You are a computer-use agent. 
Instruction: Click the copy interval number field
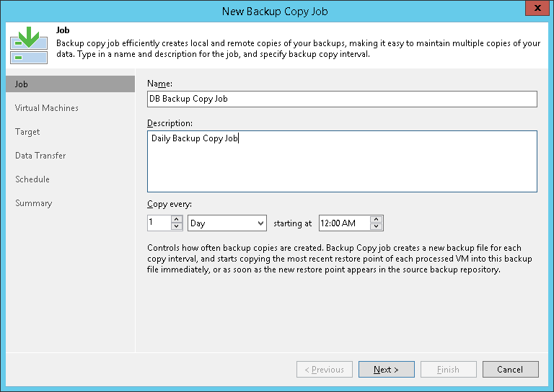(x=159, y=223)
